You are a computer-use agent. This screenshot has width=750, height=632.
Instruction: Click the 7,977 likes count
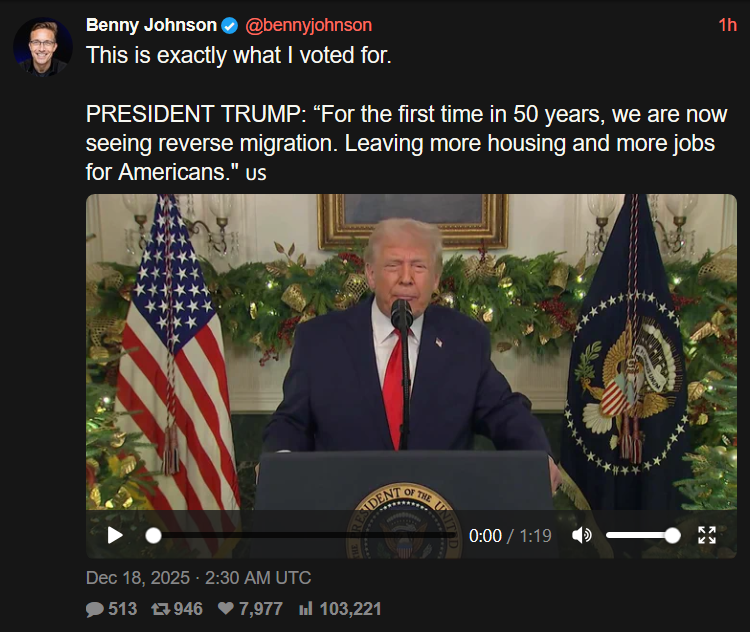click(x=260, y=608)
